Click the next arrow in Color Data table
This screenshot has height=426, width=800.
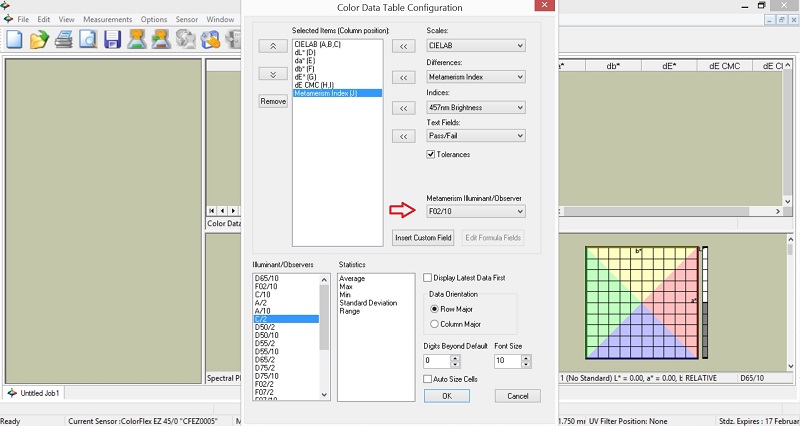pos(233,210)
